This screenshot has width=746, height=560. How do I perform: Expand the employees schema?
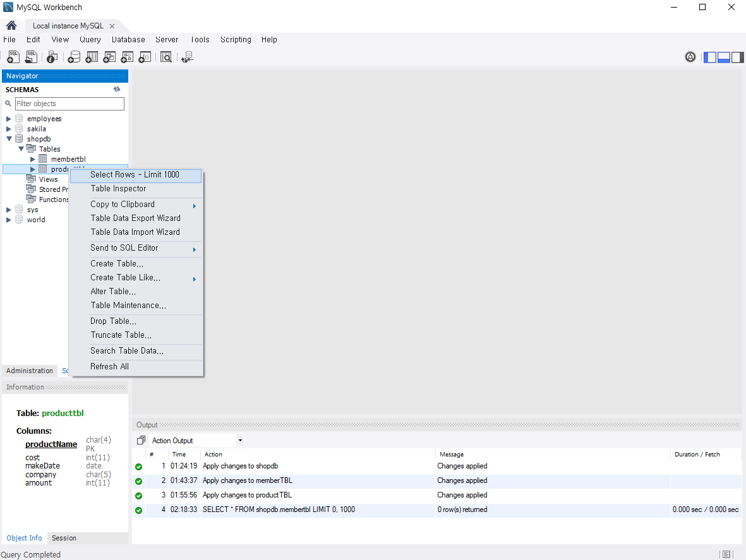click(x=9, y=119)
